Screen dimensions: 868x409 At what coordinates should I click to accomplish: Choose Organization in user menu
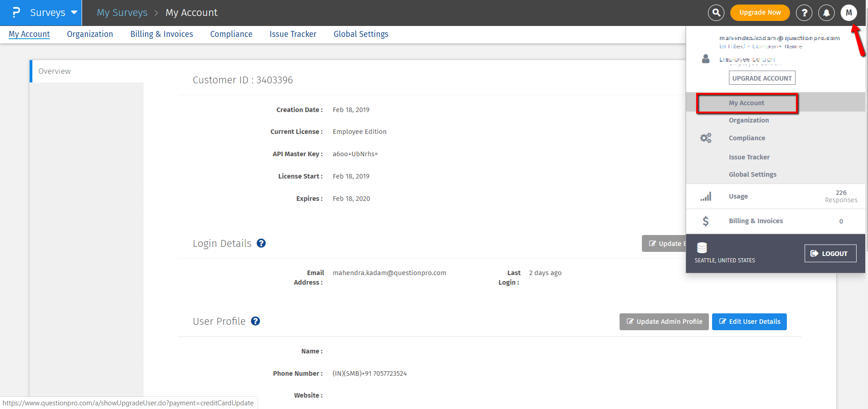[749, 120]
